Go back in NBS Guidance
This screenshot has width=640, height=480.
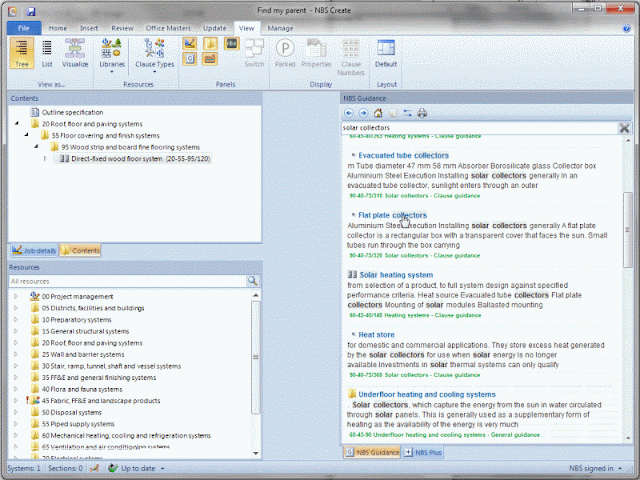coord(349,113)
